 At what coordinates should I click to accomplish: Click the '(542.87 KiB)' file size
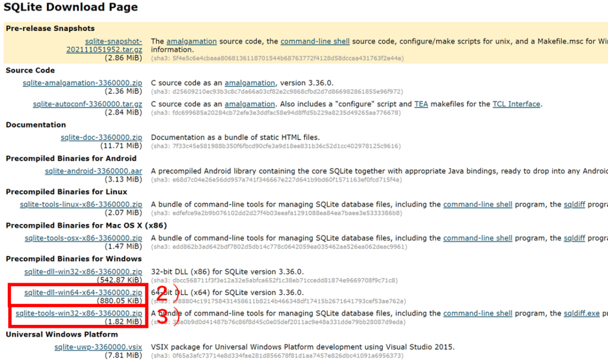tap(119, 280)
